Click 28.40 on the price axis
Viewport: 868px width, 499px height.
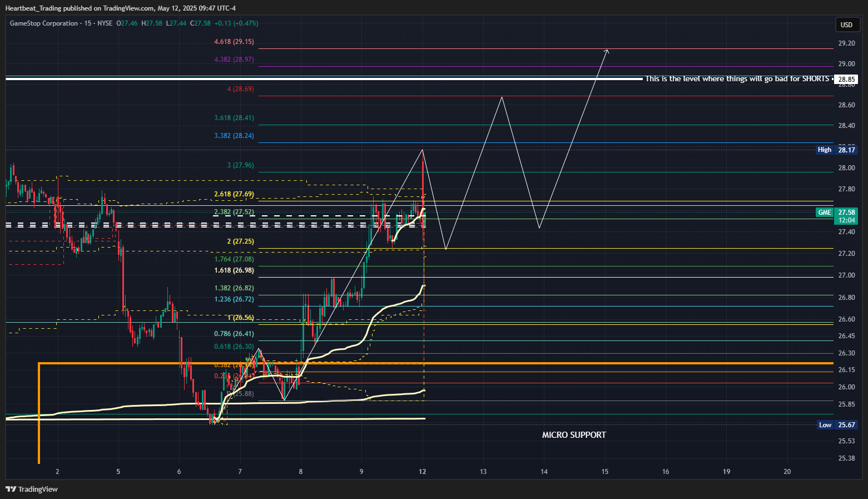(x=846, y=126)
